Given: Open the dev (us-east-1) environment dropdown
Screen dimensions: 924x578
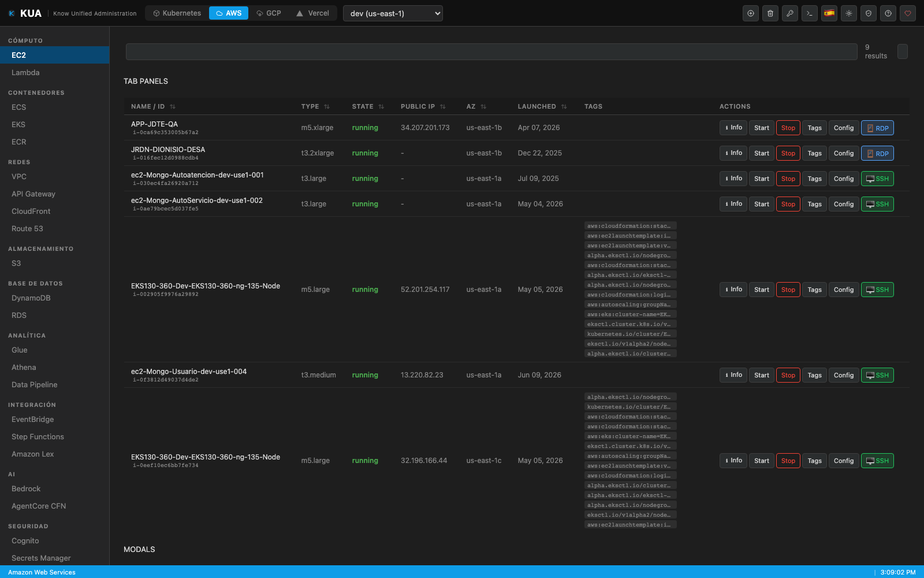Looking at the screenshot, I should (x=393, y=13).
